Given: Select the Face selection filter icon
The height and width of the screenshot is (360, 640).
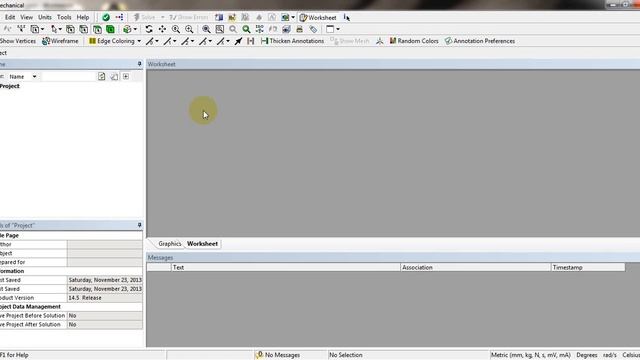Looking at the screenshot, I should tap(97, 29).
